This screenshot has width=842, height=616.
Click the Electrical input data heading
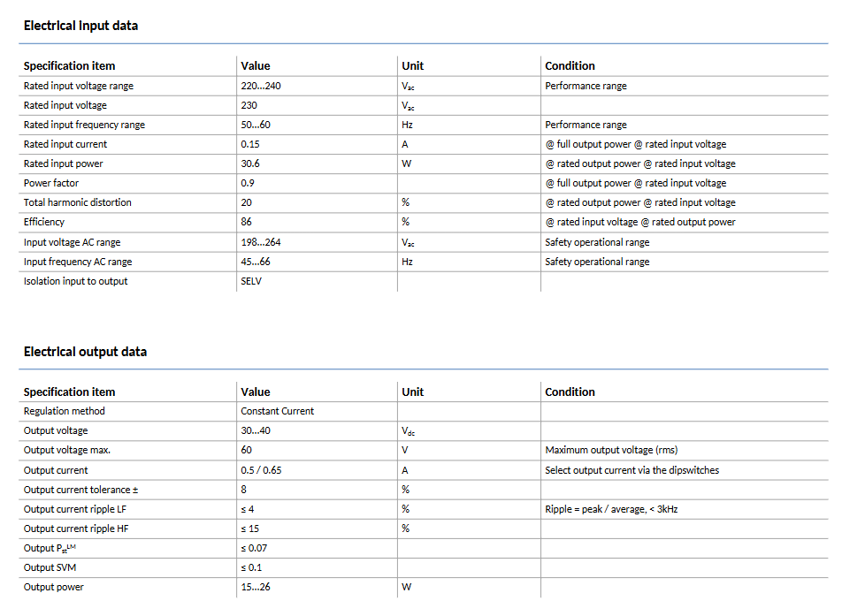click(80, 26)
